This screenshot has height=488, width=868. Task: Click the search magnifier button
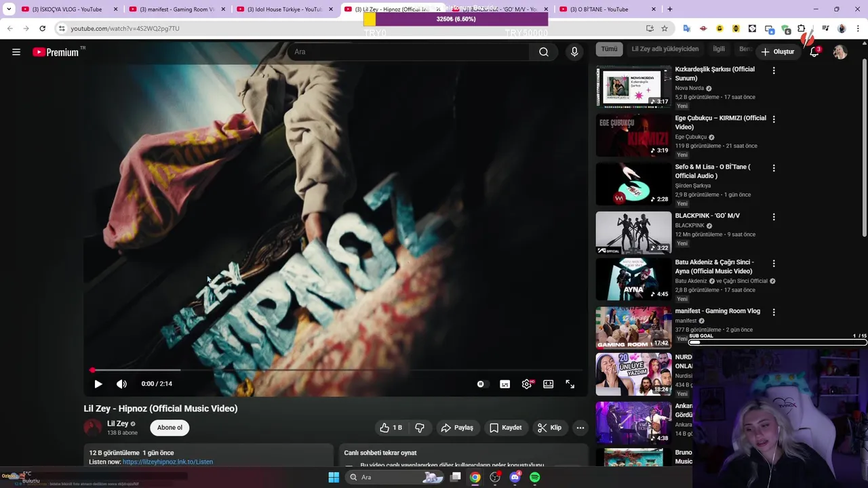click(x=544, y=52)
